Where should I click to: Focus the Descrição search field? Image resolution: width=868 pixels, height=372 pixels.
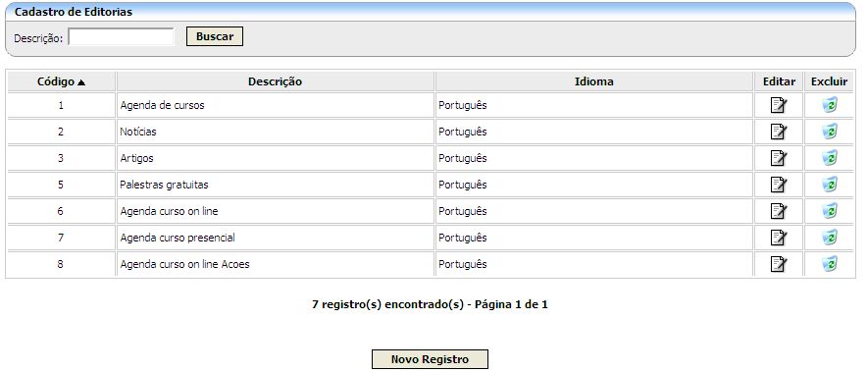click(122, 37)
